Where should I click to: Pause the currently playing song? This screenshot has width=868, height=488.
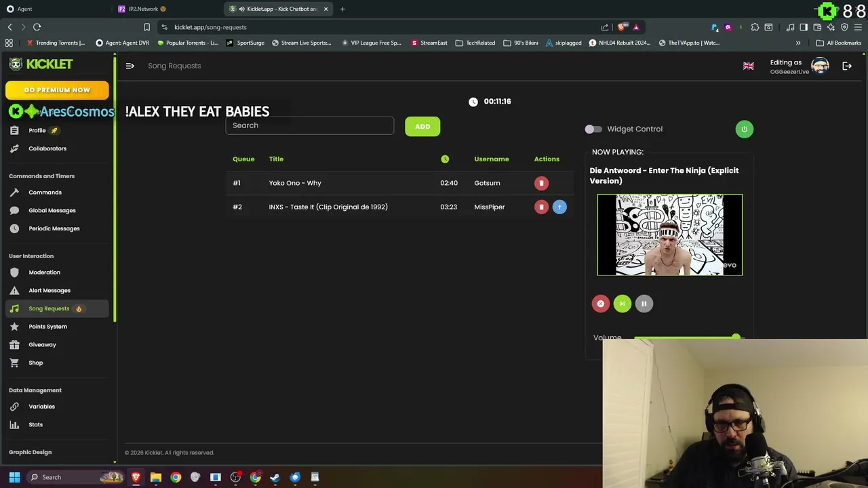tap(644, 304)
